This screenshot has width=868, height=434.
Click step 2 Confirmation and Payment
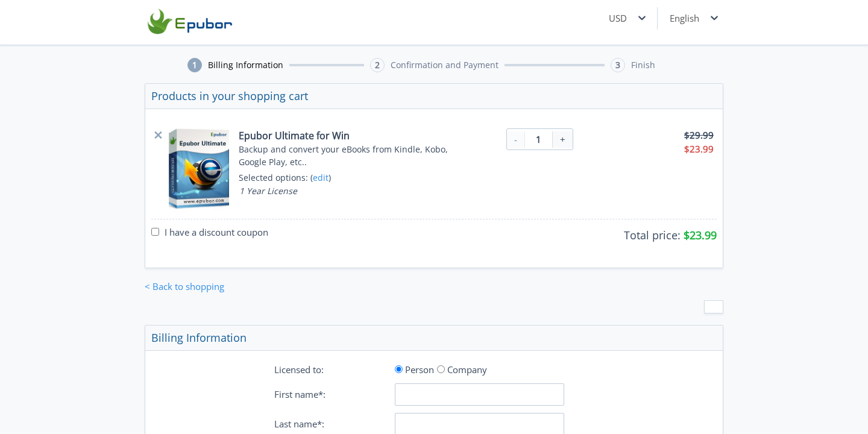[x=434, y=65]
